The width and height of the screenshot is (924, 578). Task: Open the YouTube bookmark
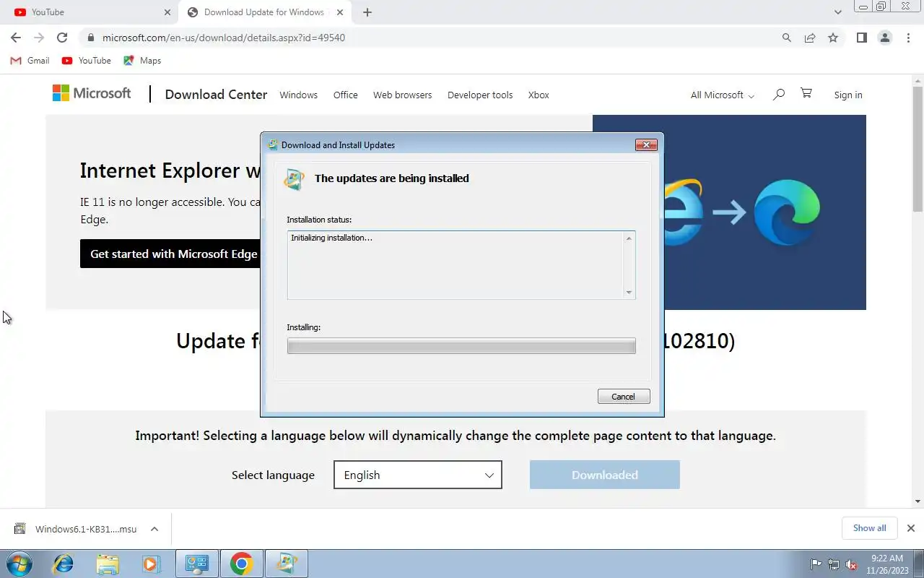pos(87,61)
